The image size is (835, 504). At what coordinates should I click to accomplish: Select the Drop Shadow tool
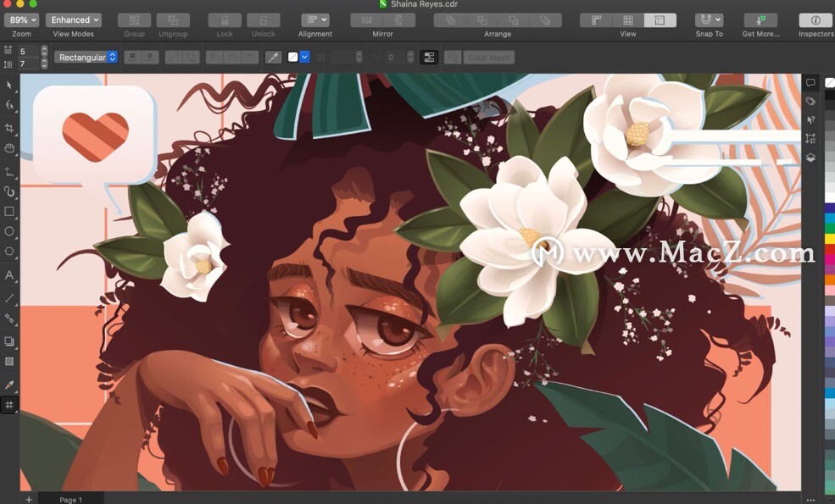click(9, 341)
